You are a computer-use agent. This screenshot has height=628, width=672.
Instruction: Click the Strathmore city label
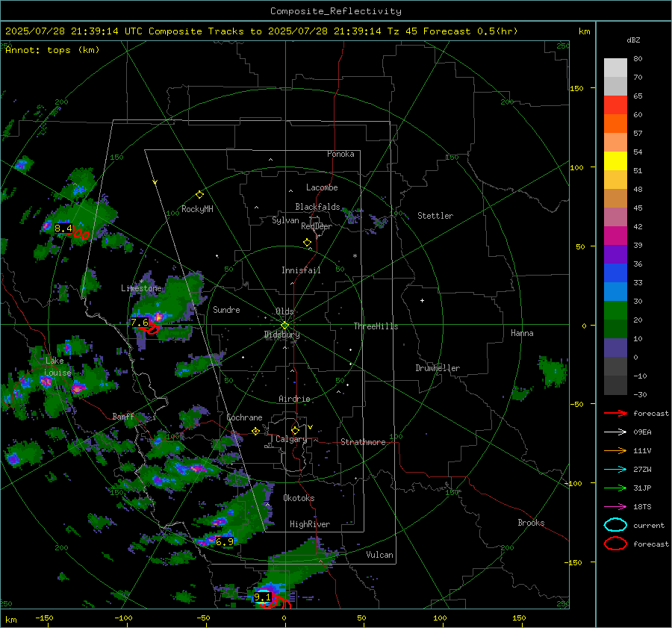coord(363,442)
